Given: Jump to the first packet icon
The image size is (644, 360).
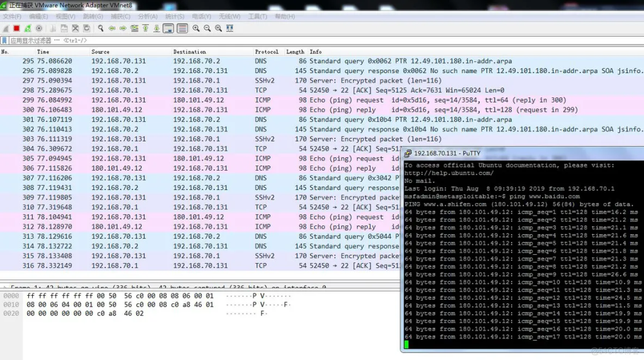Looking at the screenshot, I should click(145, 28).
